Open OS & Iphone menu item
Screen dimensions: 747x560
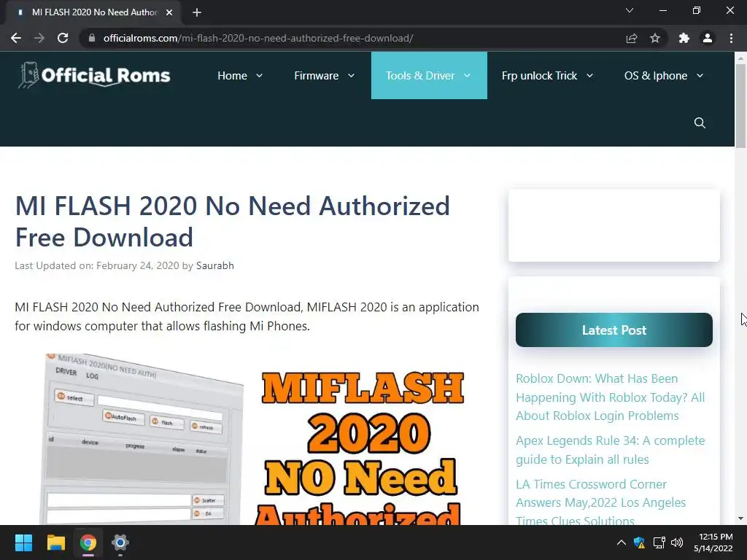tap(656, 76)
